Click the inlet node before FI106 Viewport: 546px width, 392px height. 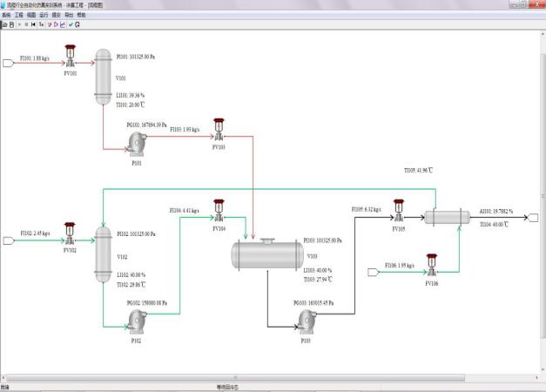(x=374, y=272)
